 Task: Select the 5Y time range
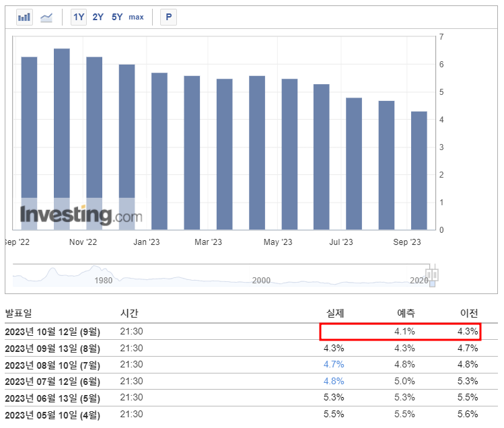pos(117,17)
